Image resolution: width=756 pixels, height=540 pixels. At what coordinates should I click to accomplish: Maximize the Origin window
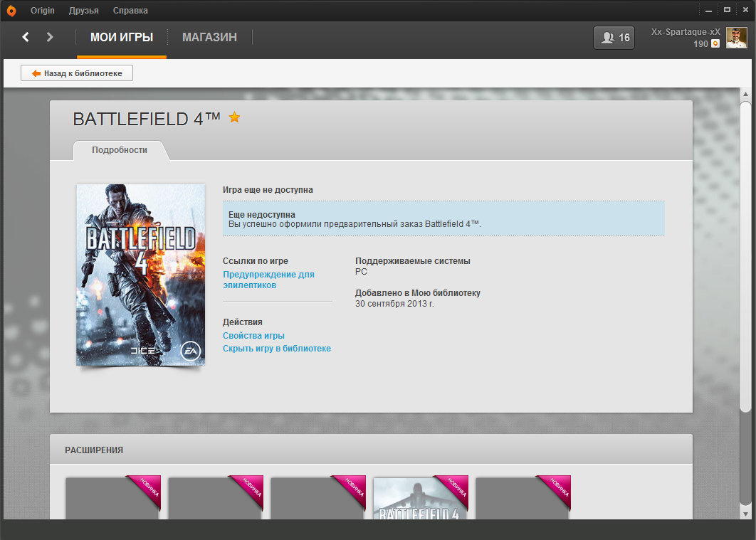coord(727,10)
